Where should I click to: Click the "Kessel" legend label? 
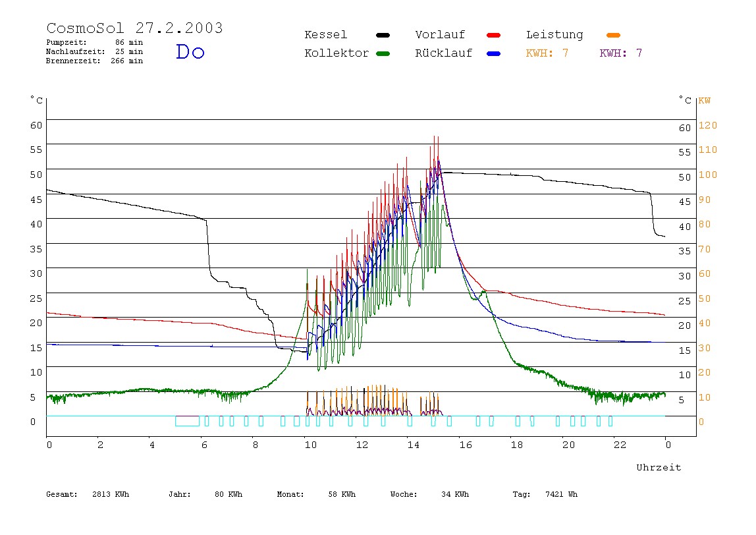(325, 35)
